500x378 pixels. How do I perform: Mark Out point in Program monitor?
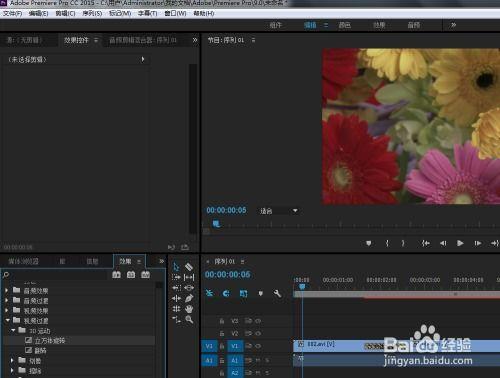[x=403, y=243]
